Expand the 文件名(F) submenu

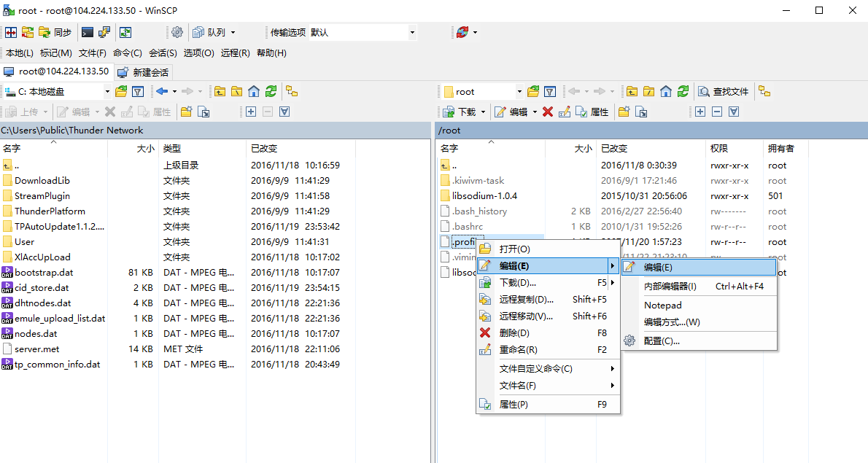click(548, 386)
